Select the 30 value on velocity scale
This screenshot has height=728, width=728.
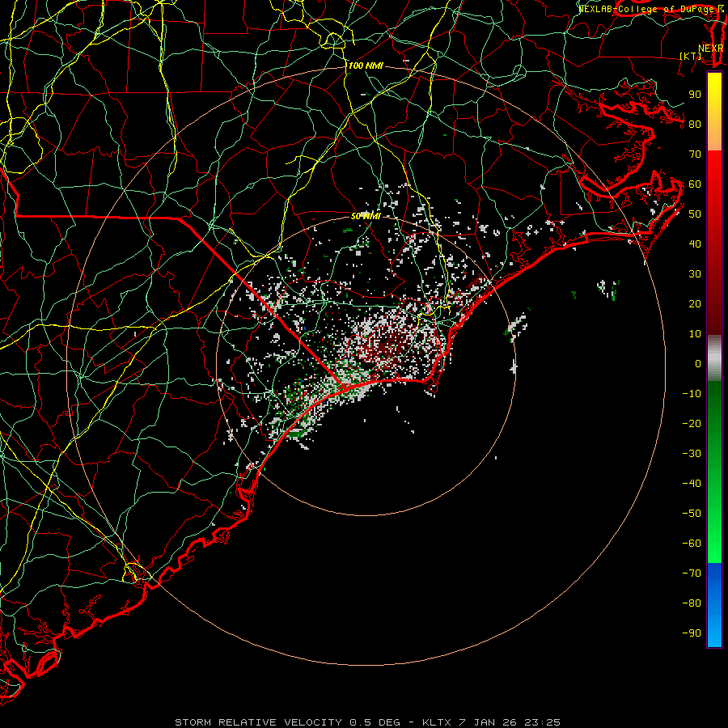point(695,274)
